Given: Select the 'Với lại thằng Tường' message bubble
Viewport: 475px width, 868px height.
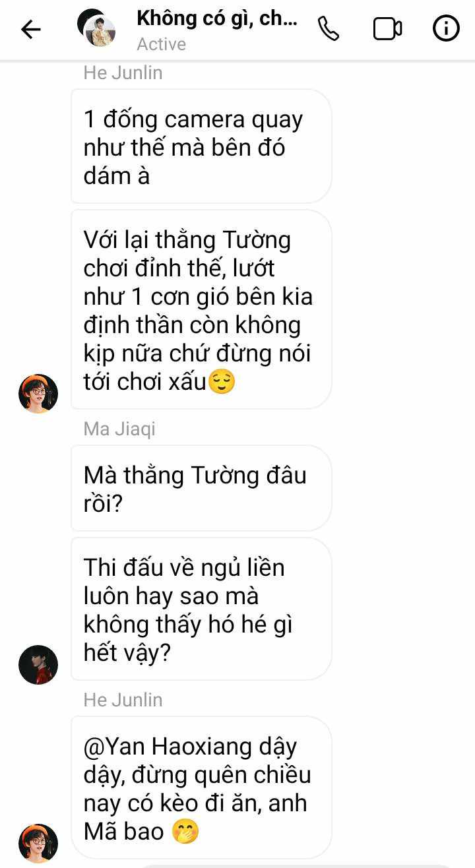Looking at the screenshot, I should [x=201, y=310].
